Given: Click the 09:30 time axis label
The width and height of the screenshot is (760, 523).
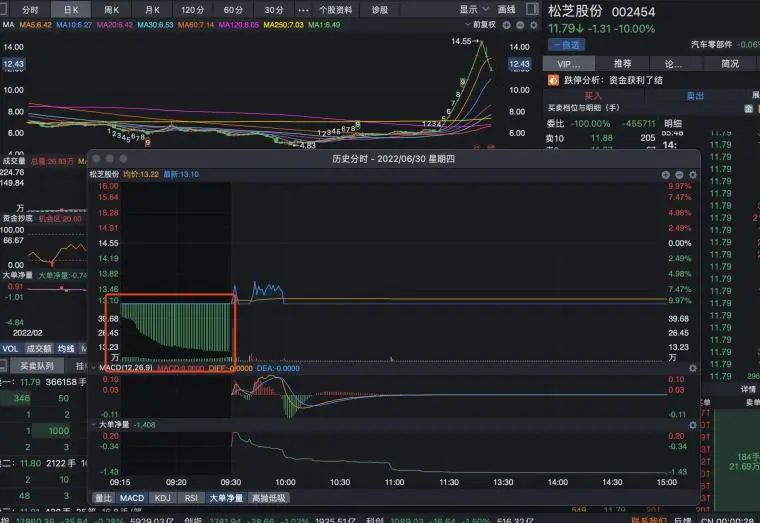Looking at the screenshot, I should pyautogui.click(x=231, y=482).
